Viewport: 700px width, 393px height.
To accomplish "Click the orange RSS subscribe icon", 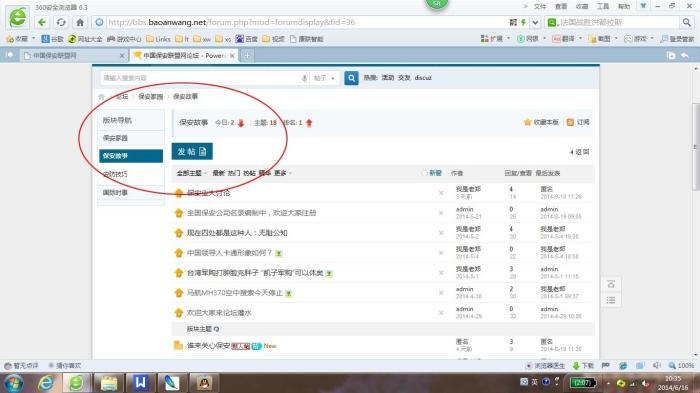I will (x=570, y=122).
